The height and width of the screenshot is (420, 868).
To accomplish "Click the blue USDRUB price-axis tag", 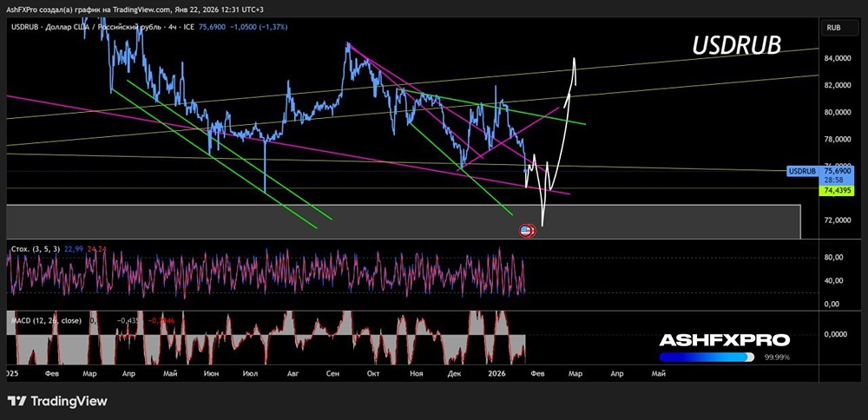I will point(802,172).
